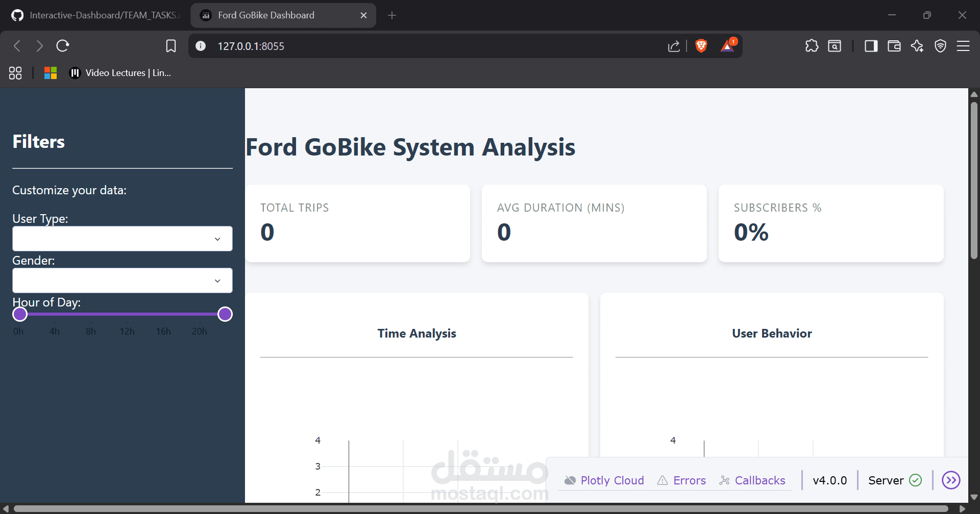This screenshot has width=980, height=514.
Task: Open the browser hamburger menu
Action: pyautogui.click(x=964, y=46)
